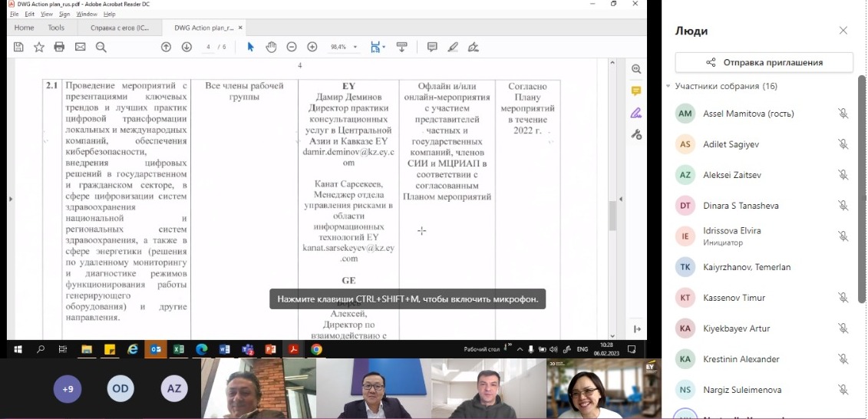
Task: Open the Sign menu
Action: pyautogui.click(x=64, y=14)
